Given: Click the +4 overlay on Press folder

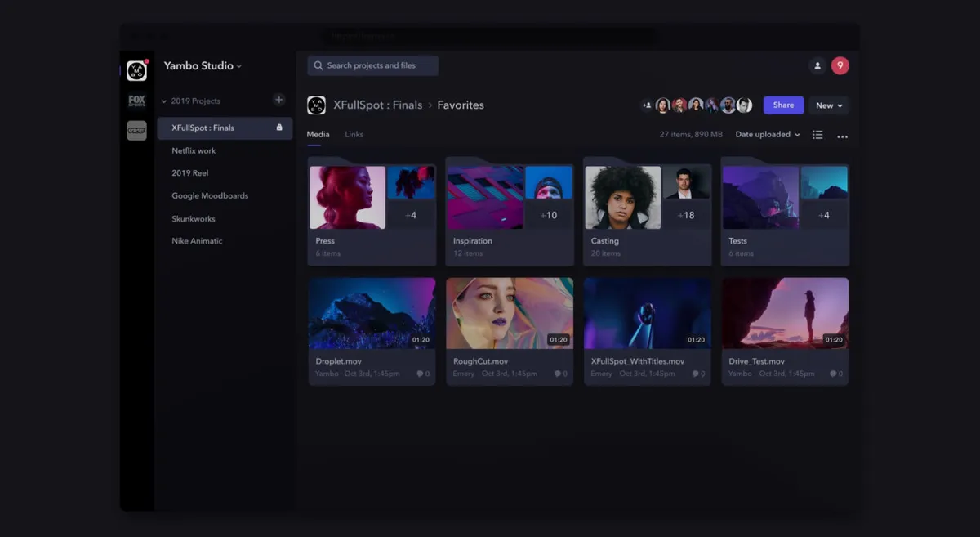Looking at the screenshot, I should pos(411,215).
